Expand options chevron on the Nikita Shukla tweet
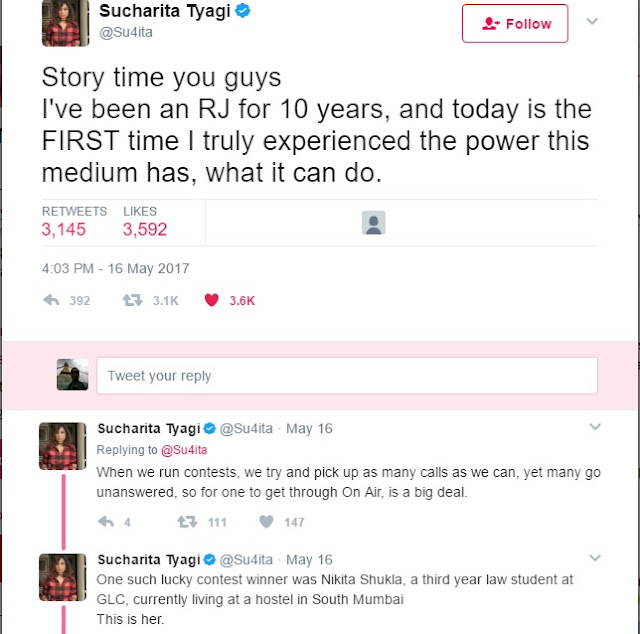The width and height of the screenshot is (640, 634). (595, 558)
